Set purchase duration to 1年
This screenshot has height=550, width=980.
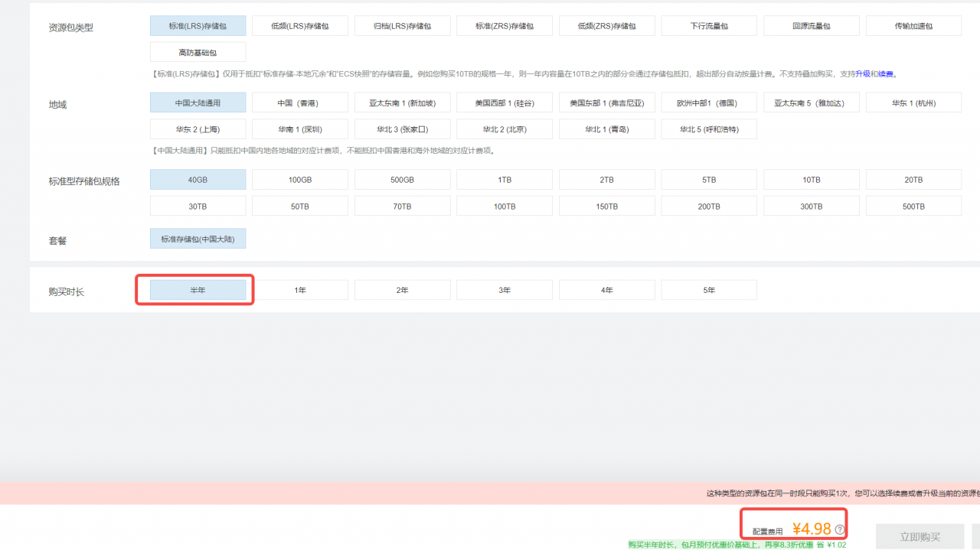[300, 290]
